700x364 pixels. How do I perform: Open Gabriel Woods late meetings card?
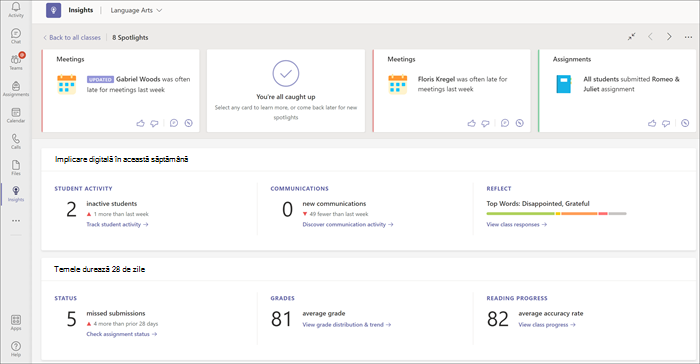tap(121, 91)
